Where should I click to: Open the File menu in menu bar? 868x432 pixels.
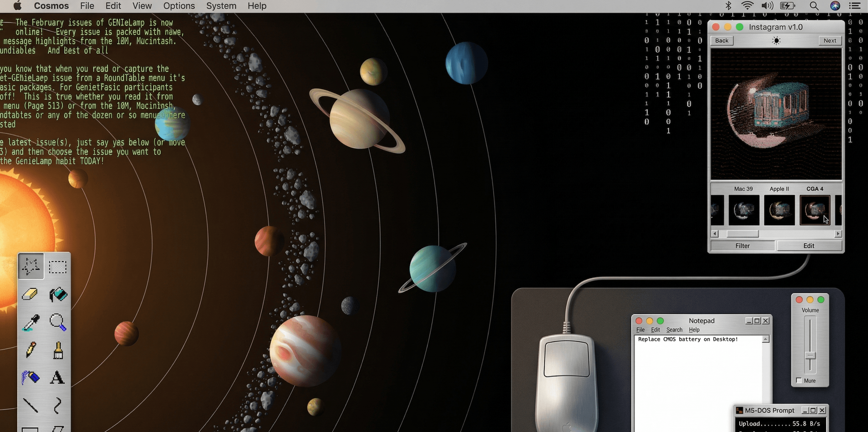[x=87, y=6]
